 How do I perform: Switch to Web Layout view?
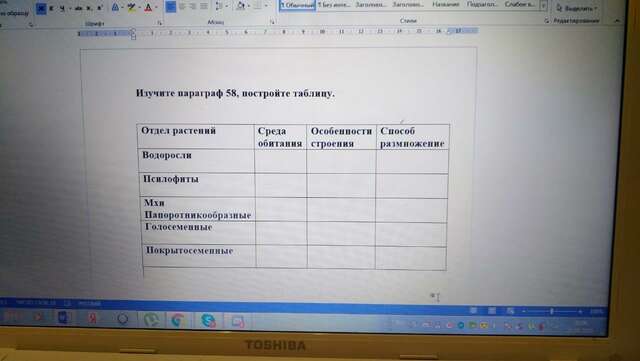pos(510,311)
